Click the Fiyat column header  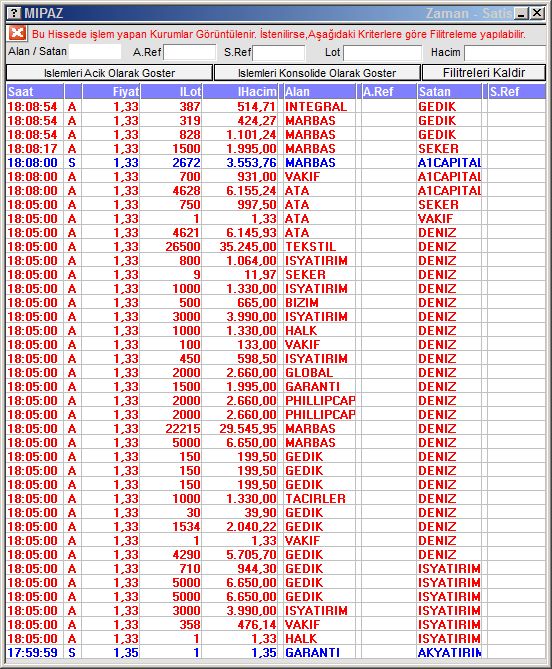(111, 92)
